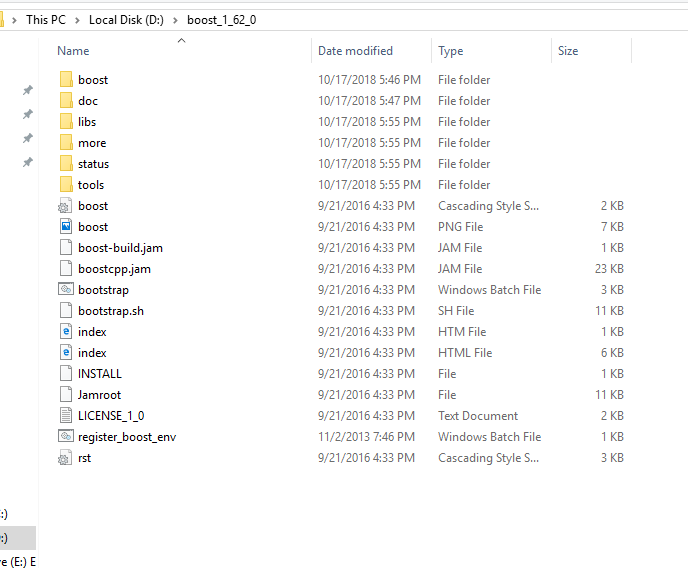Click the 10/17/2018 5:46 PM date cell

tap(369, 80)
